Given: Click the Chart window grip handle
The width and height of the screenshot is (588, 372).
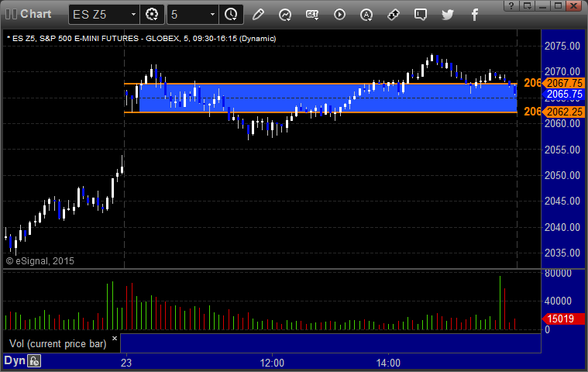Looking at the screenshot, I should pos(12,14).
